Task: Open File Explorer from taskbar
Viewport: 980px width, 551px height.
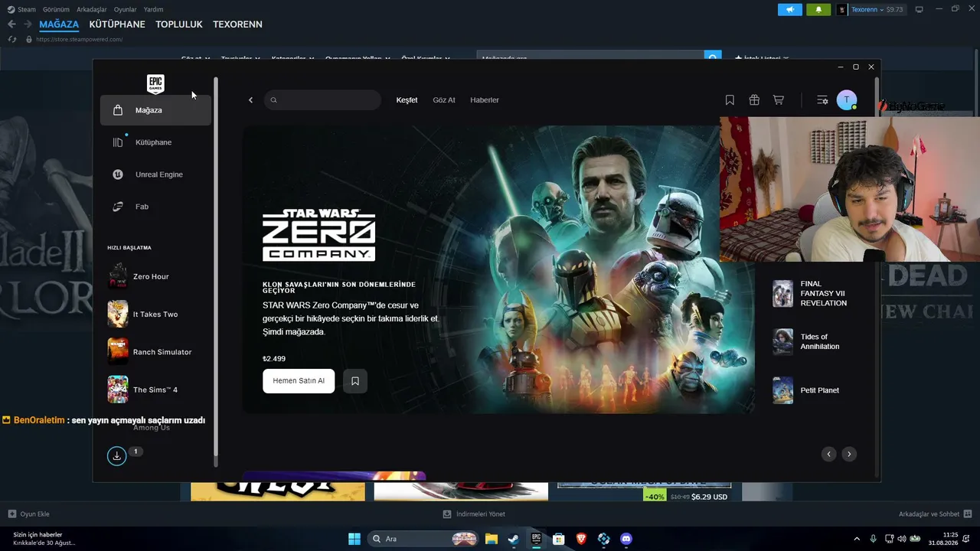Action: [491, 539]
